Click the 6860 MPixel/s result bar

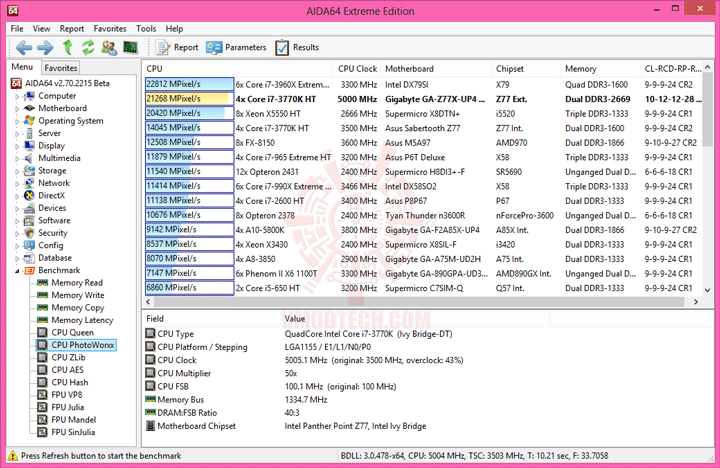point(189,288)
